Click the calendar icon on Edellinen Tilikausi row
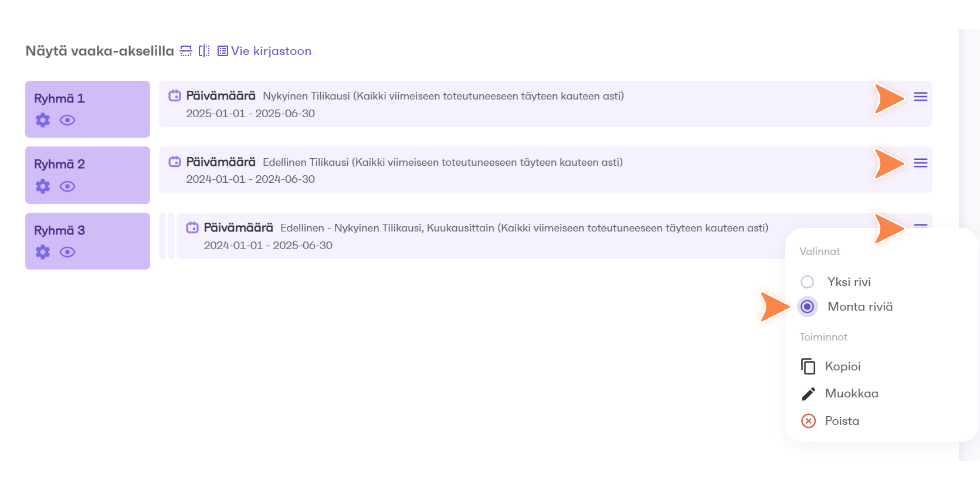The width and height of the screenshot is (980, 490). pos(175,162)
